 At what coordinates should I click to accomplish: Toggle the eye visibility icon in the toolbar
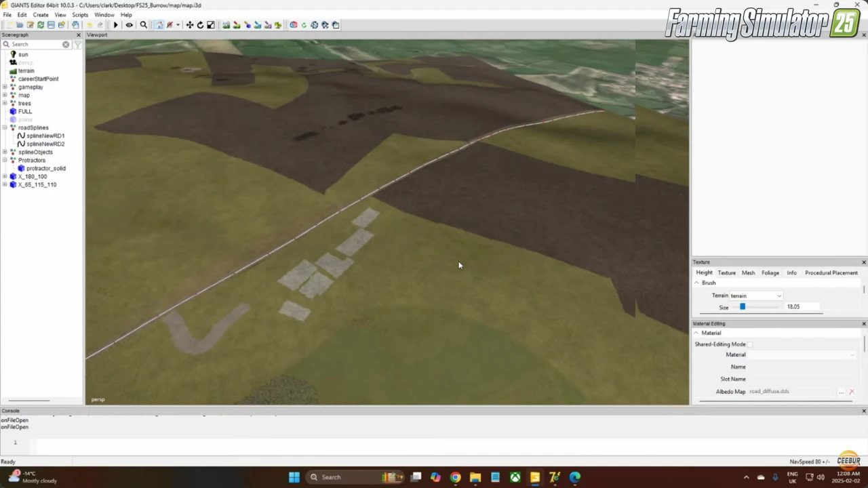point(129,25)
